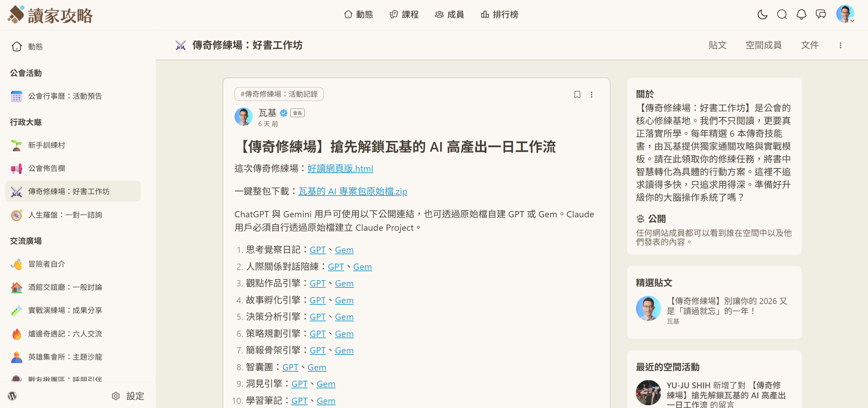Open 新手訓練村 sidebar item

(x=73, y=145)
